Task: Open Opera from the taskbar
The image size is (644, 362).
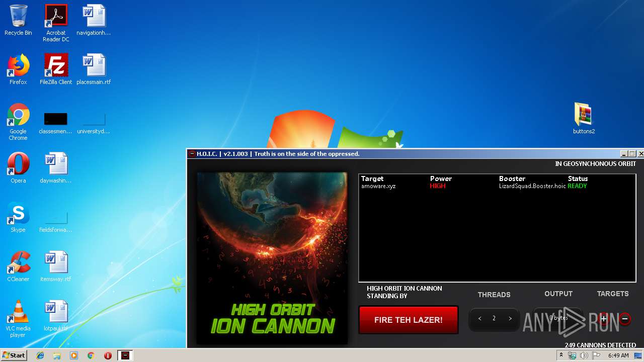Action: click(x=108, y=355)
